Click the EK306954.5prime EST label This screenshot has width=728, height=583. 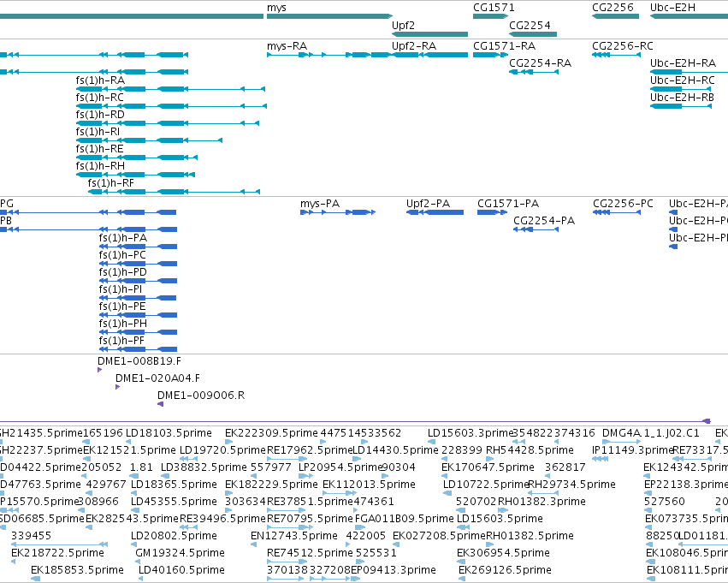click(x=503, y=553)
